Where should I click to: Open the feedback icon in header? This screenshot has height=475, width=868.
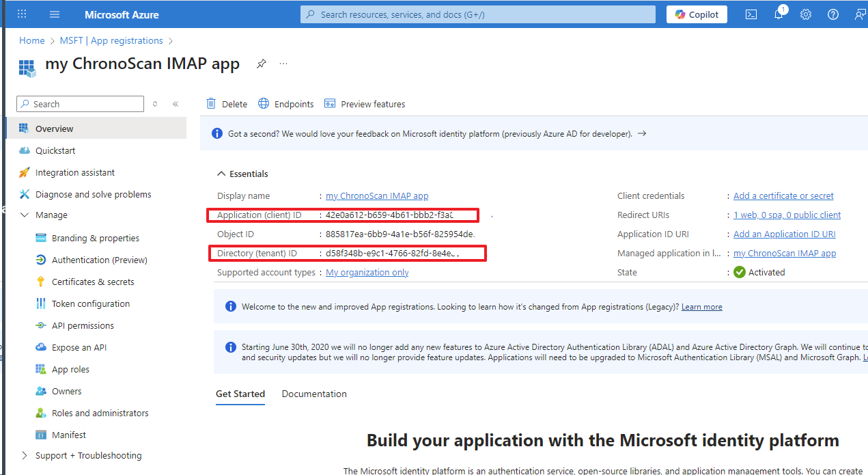point(859,14)
